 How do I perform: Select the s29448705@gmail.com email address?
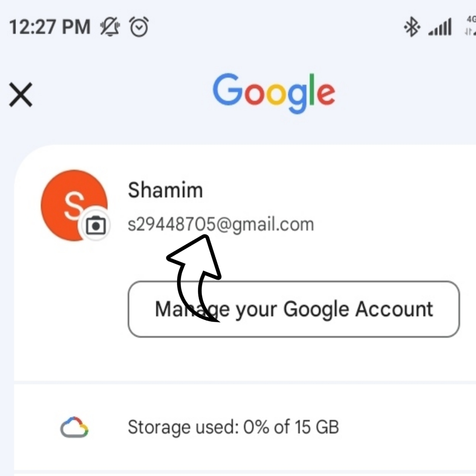[221, 225]
